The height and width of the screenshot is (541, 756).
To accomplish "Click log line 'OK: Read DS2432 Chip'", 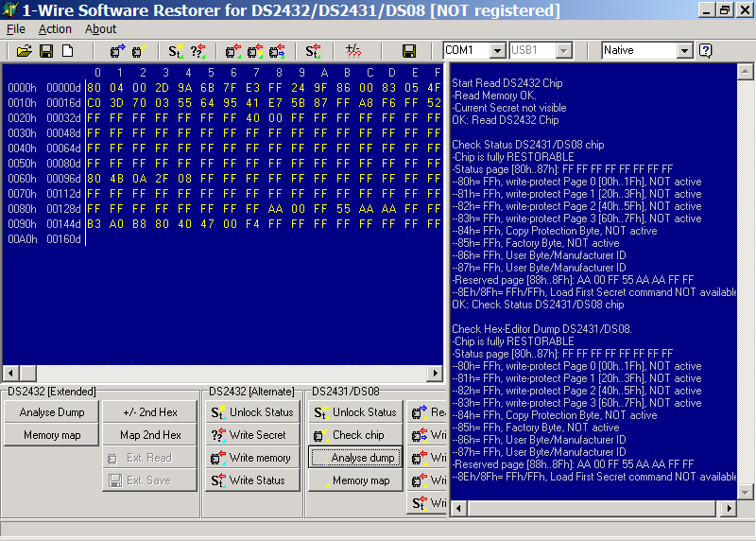I will click(x=506, y=120).
